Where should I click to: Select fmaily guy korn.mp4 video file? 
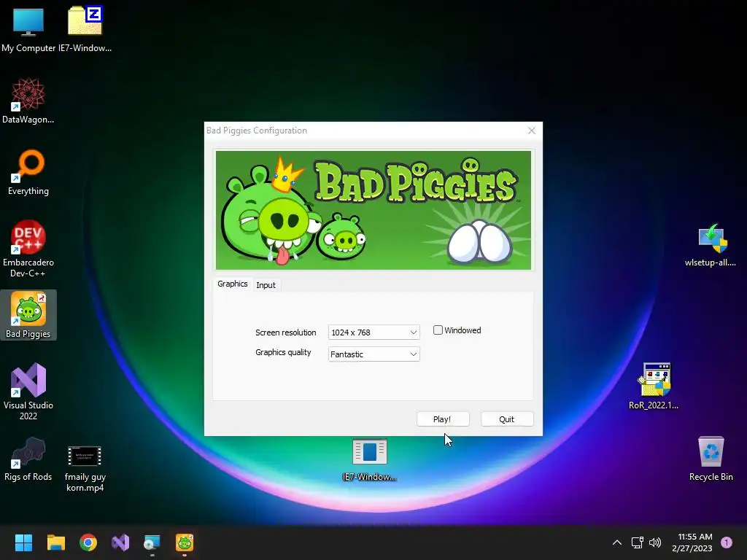click(85, 469)
